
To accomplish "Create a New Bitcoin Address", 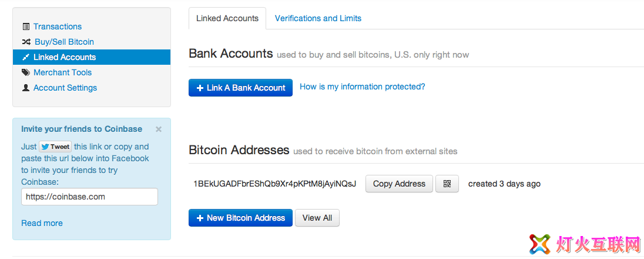I will 241,218.
